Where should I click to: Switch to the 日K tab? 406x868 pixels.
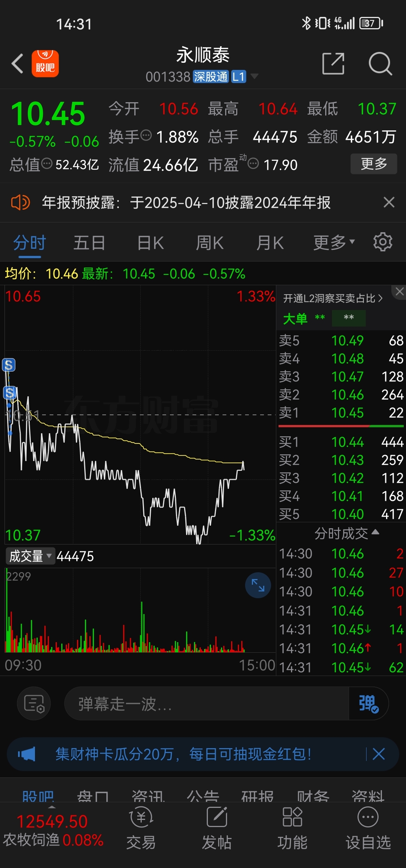(150, 243)
